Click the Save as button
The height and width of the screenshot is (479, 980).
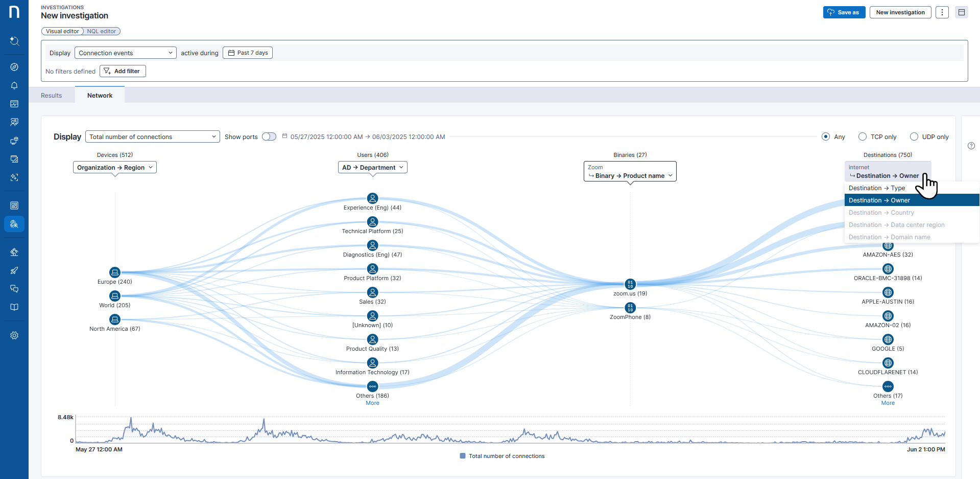coord(844,12)
